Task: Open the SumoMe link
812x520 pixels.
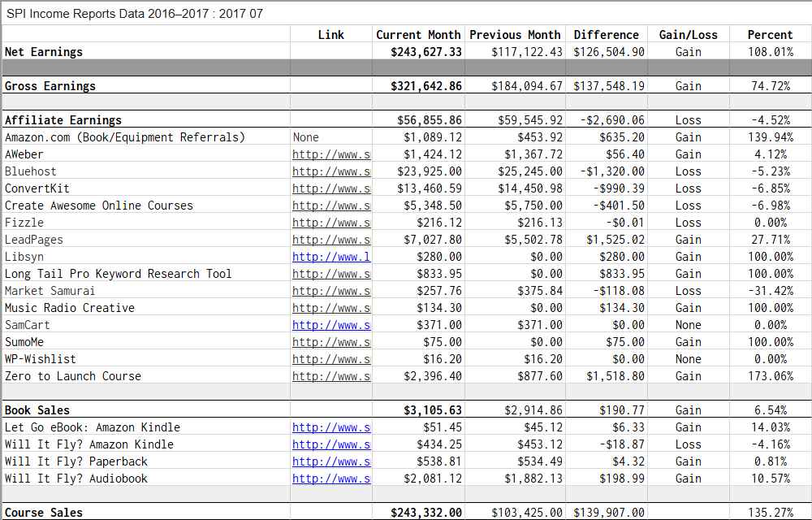Action: [331, 342]
